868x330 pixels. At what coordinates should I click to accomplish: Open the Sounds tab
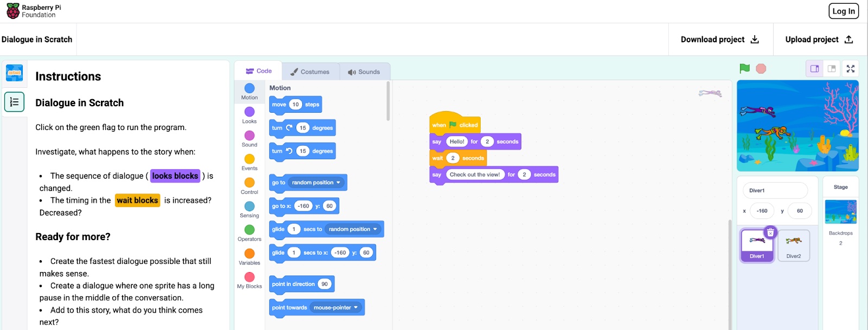364,72
